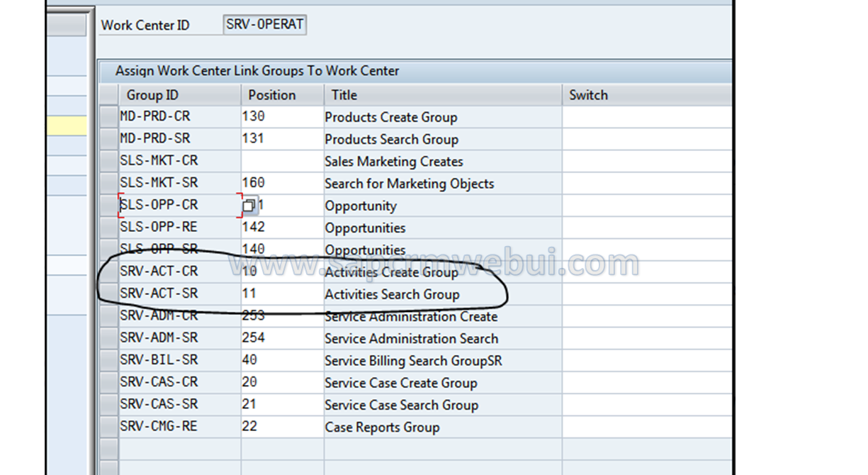This screenshot has height=475, width=868.
Task: Click the Title column header
Action: point(443,95)
